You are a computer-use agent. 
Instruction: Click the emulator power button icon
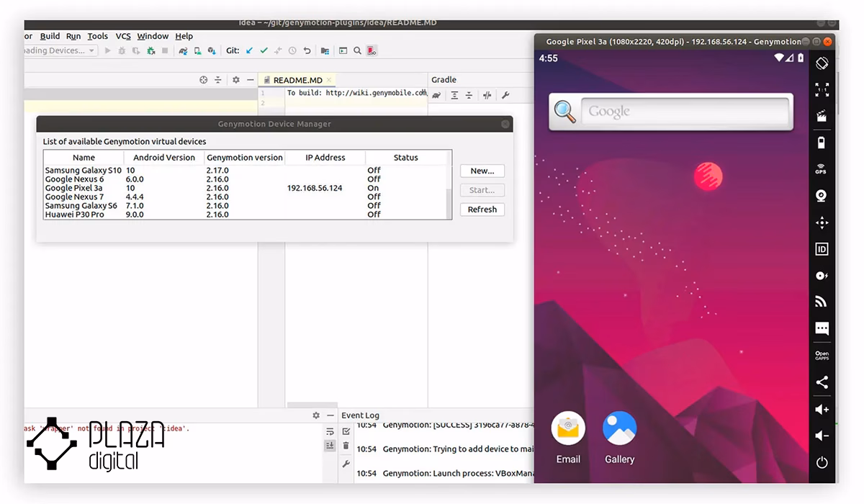(x=822, y=462)
